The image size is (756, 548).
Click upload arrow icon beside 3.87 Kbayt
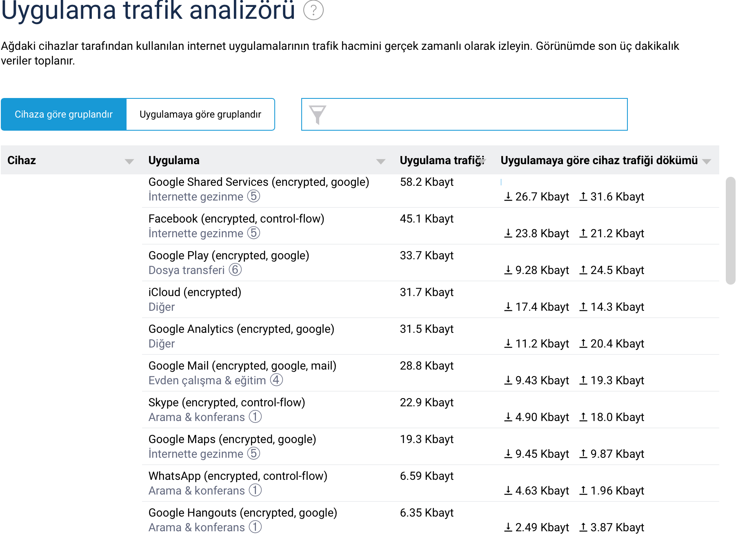pyautogui.click(x=583, y=527)
